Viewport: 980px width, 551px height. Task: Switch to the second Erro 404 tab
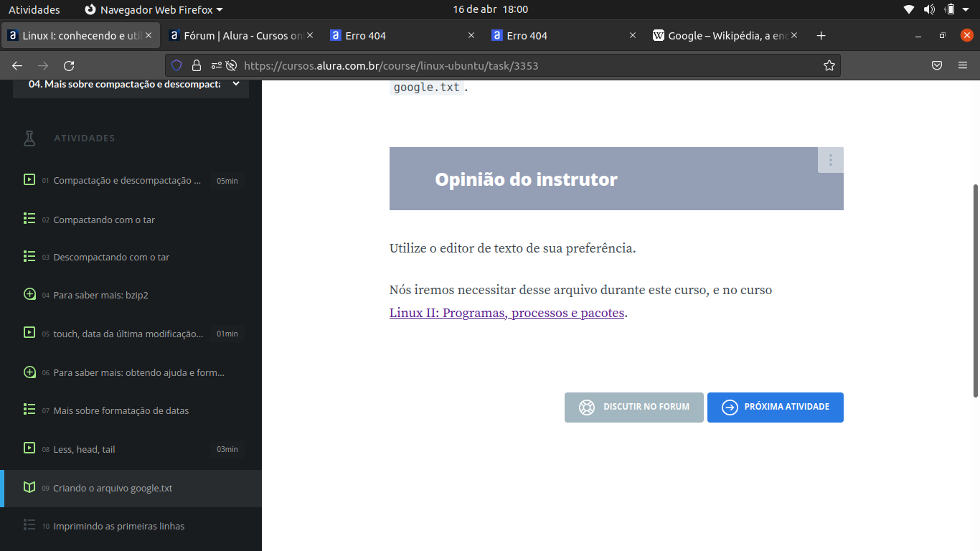[x=565, y=35]
